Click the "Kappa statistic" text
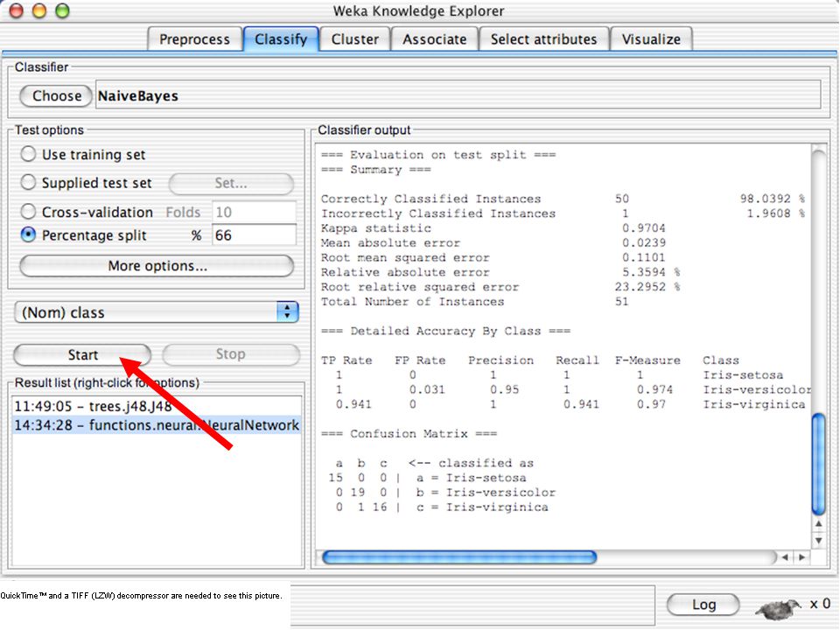 pyautogui.click(x=376, y=228)
